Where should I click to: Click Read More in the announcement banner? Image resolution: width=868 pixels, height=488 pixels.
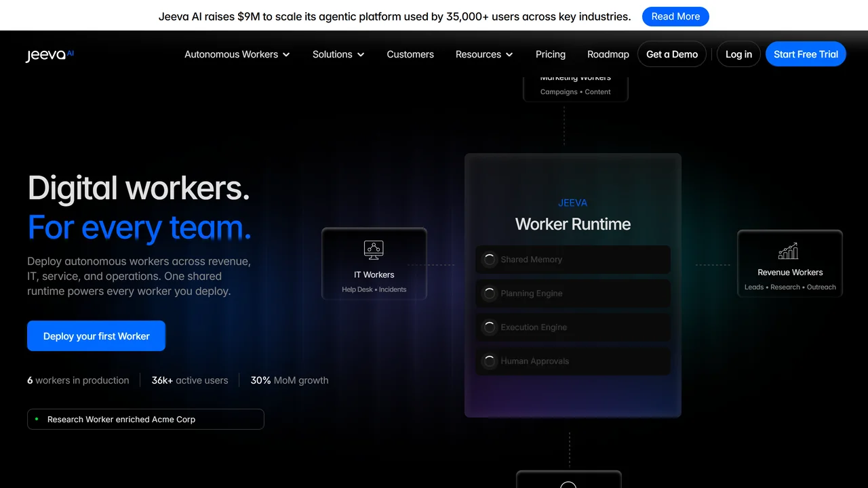coord(675,16)
